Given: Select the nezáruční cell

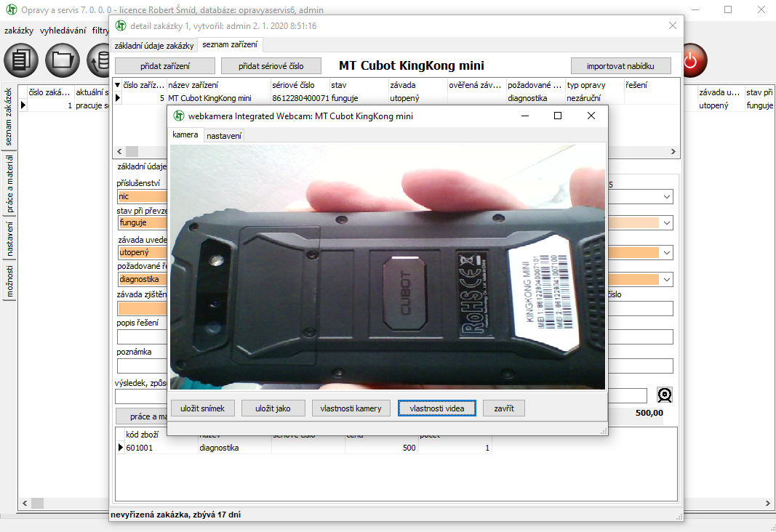Looking at the screenshot, I should click(595, 98).
